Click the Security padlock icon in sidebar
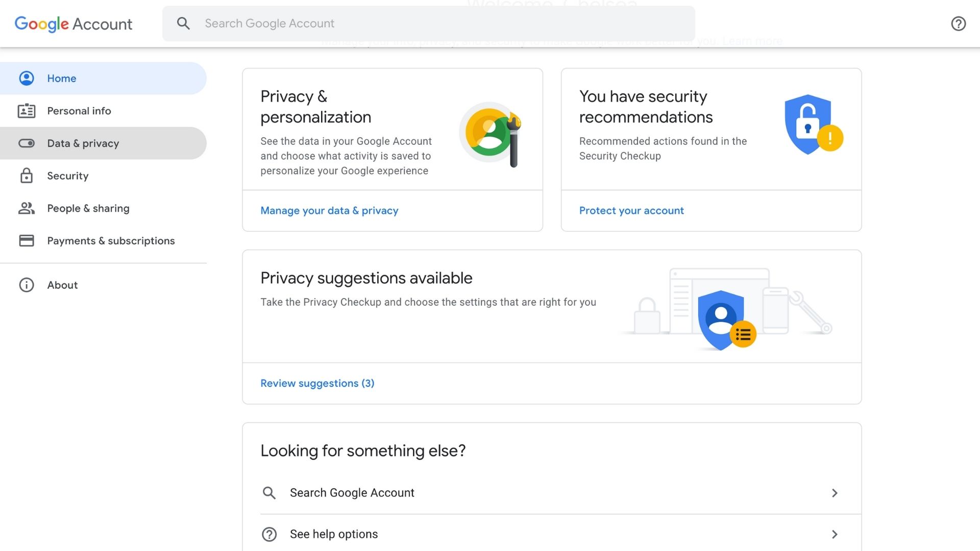Viewport: 980px width, 551px height. (x=27, y=176)
